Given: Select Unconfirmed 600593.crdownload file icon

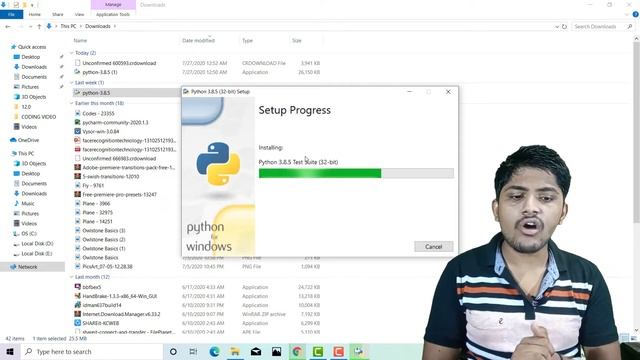Looking at the screenshot, I should click(78, 63).
